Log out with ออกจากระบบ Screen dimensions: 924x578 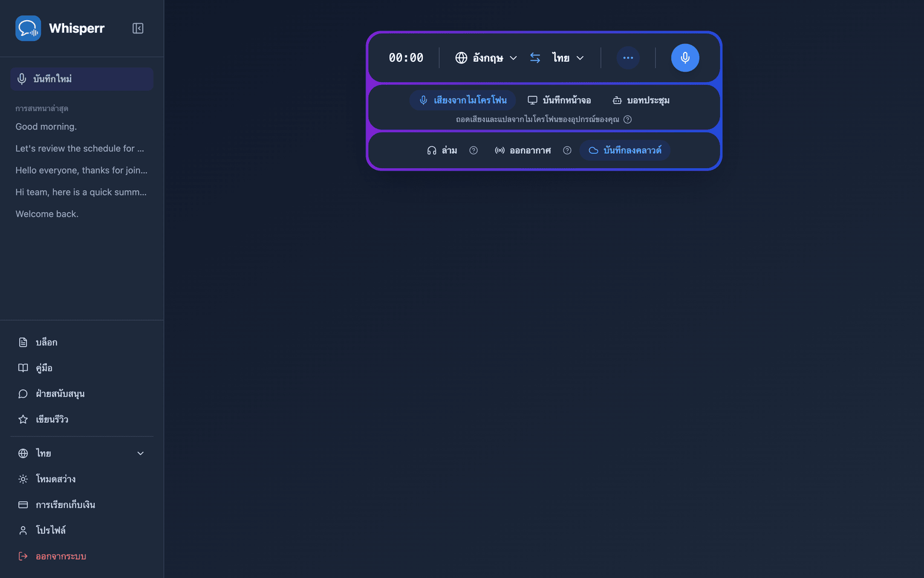(x=82, y=556)
